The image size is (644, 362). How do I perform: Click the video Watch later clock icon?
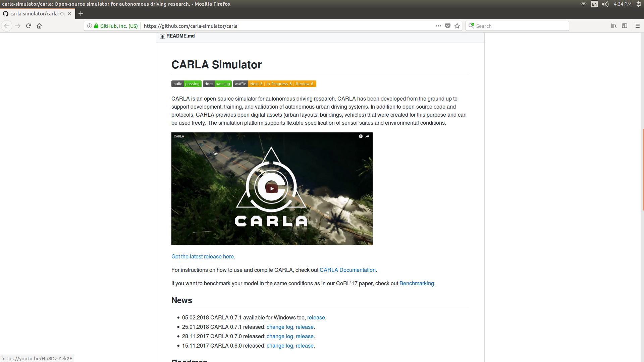coord(361,136)
